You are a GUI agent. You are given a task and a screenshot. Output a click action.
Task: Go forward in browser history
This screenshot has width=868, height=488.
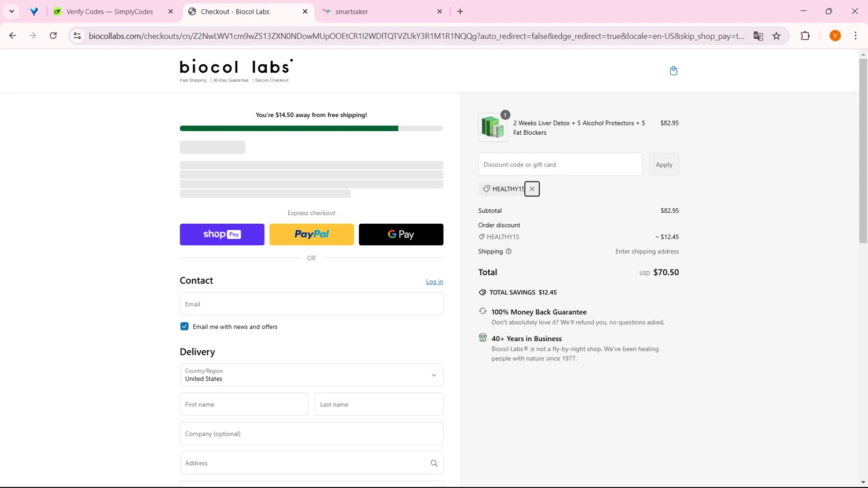pos(32,36)
